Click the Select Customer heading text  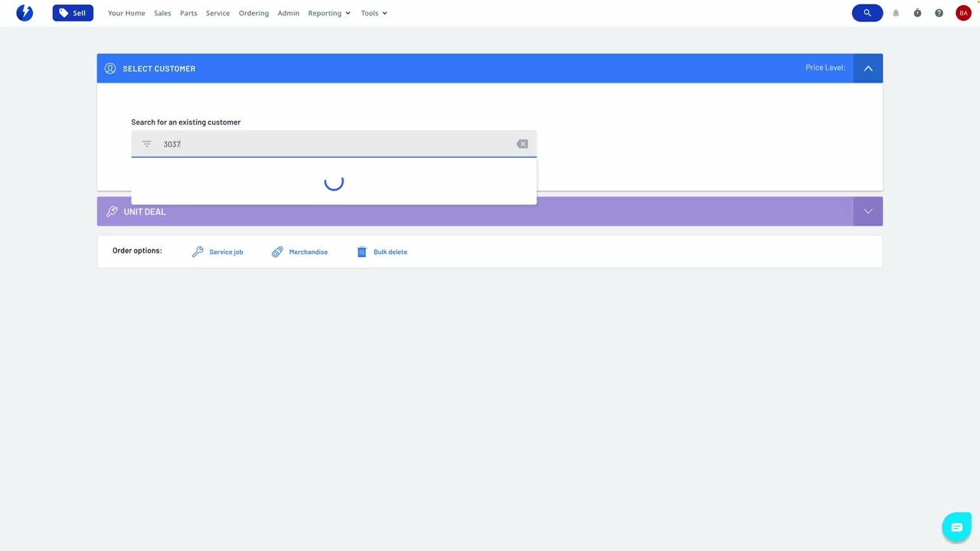click(158, 68)
